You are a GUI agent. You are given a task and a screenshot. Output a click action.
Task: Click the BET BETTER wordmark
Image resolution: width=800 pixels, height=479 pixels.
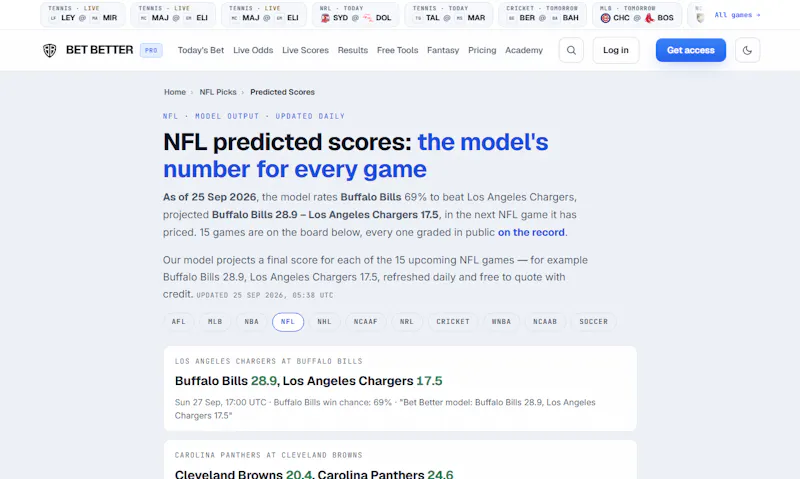99,50
